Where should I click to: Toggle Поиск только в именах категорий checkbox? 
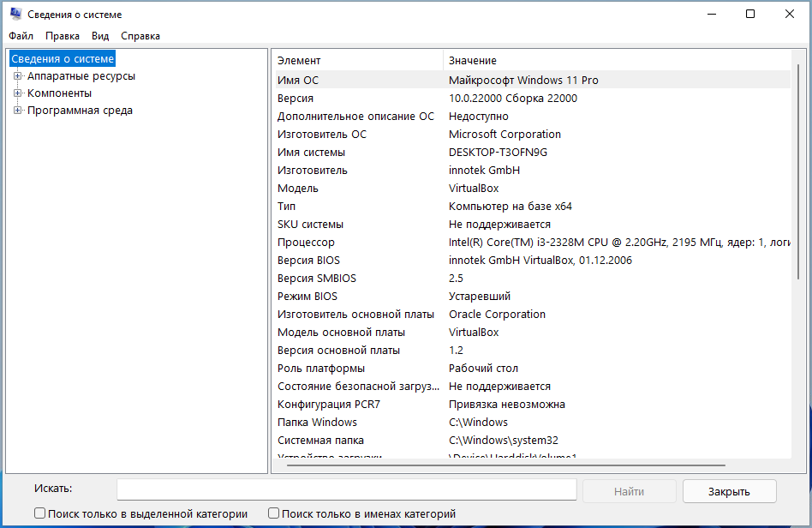(x=274, y=513)
